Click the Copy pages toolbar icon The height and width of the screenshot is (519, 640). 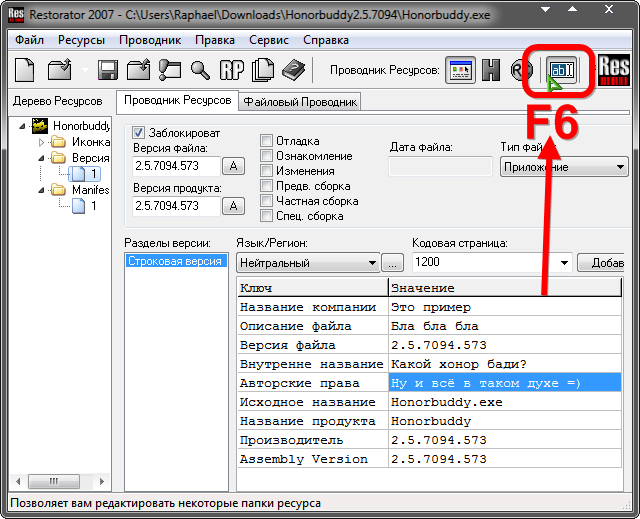[262, 70]
